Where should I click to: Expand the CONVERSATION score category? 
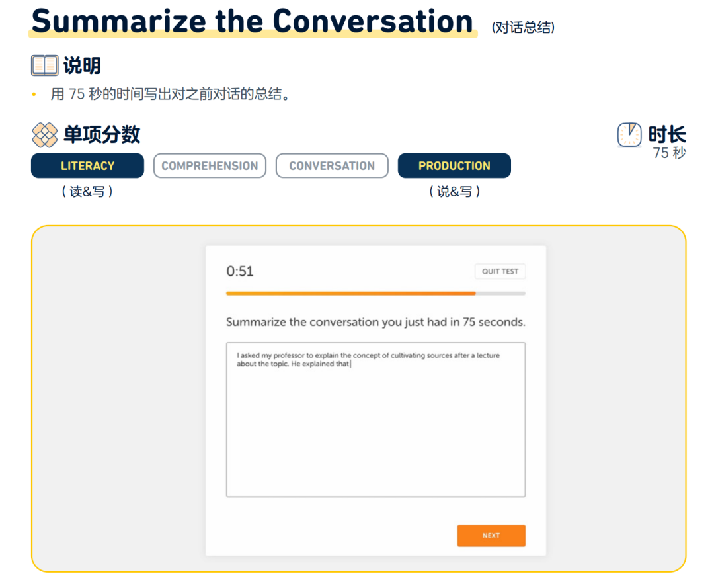click(332, 165)
